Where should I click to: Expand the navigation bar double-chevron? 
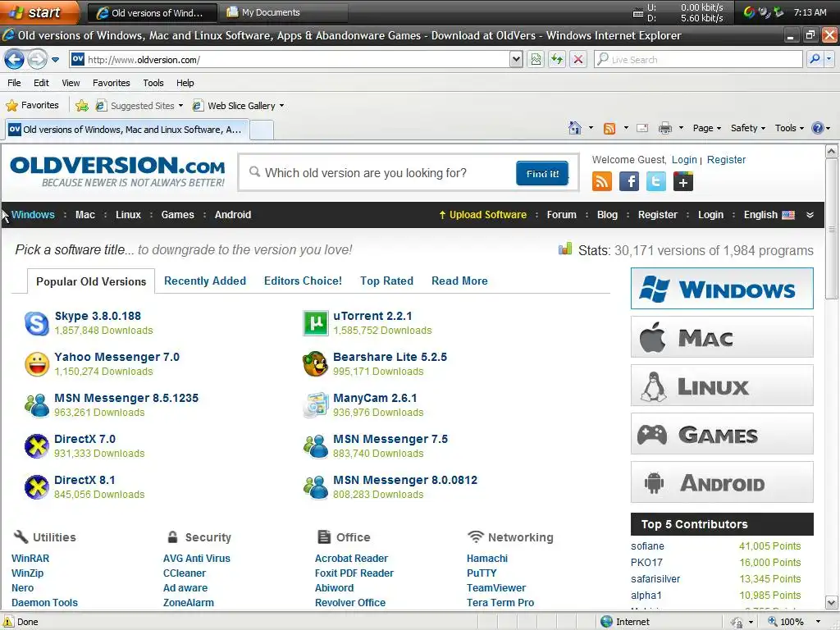[x=810, y=215]
